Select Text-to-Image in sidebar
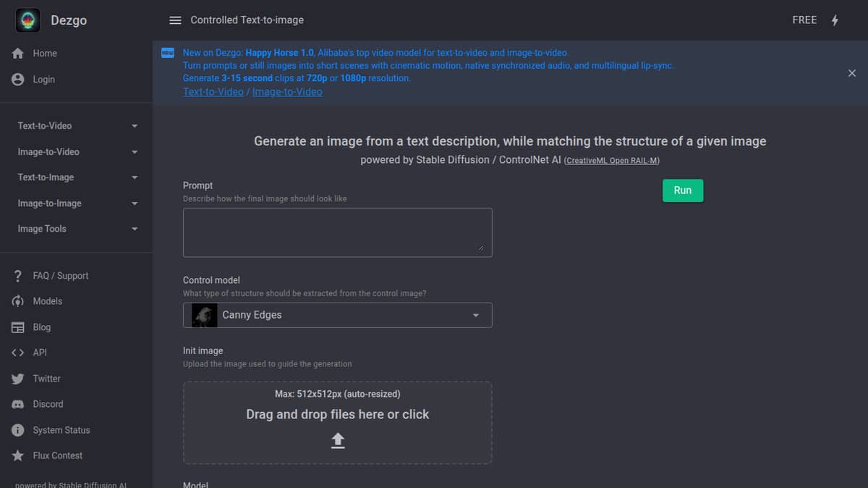The height and width of the screenshot is (488, 868). pyautogui.click(x=46, y=177)
